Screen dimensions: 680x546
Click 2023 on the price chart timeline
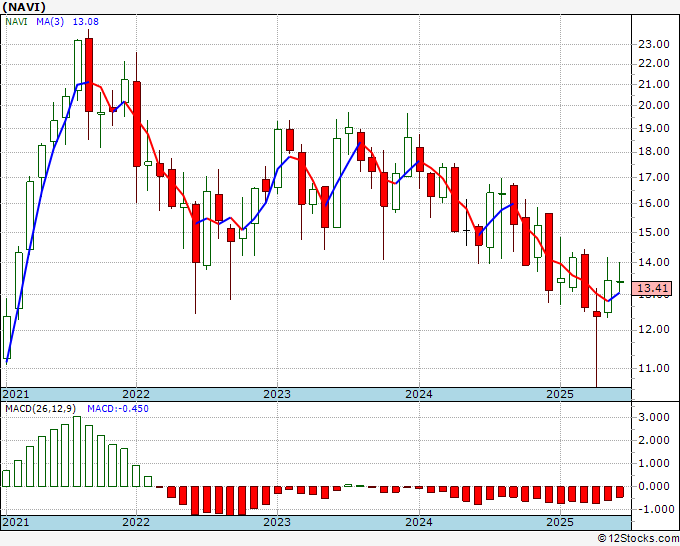277,394
